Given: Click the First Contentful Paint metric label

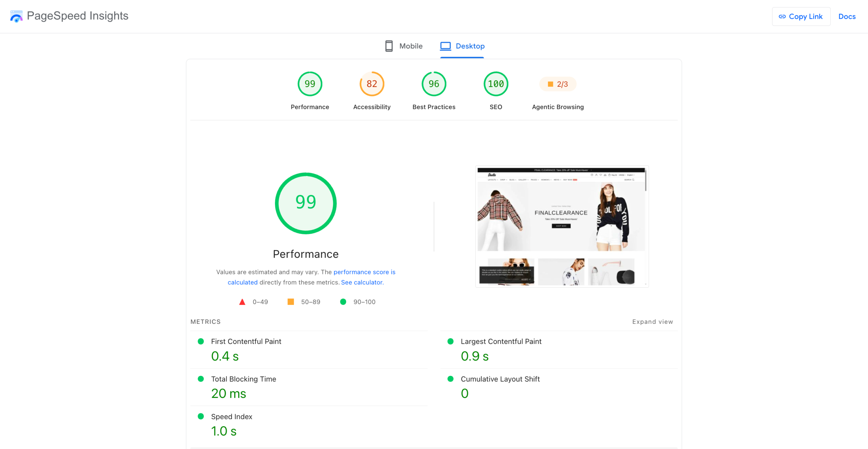Looking at the screenshot, I should tap(246, 341).
